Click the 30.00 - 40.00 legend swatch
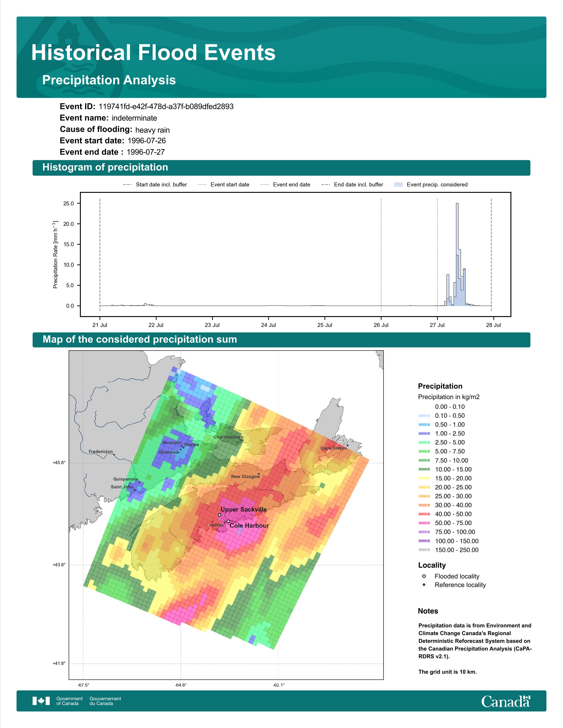 [424, 505]
